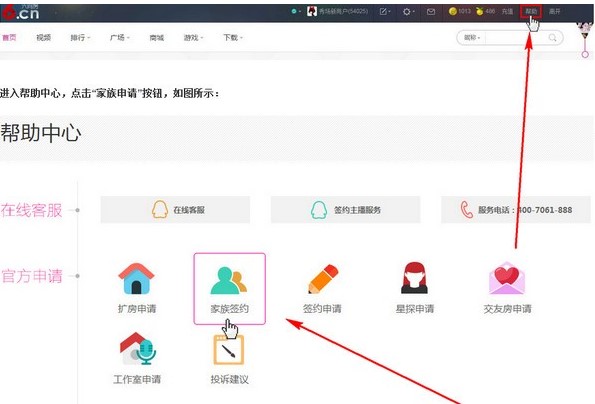Click the 投诉建议 label

[x=230, y=379]
